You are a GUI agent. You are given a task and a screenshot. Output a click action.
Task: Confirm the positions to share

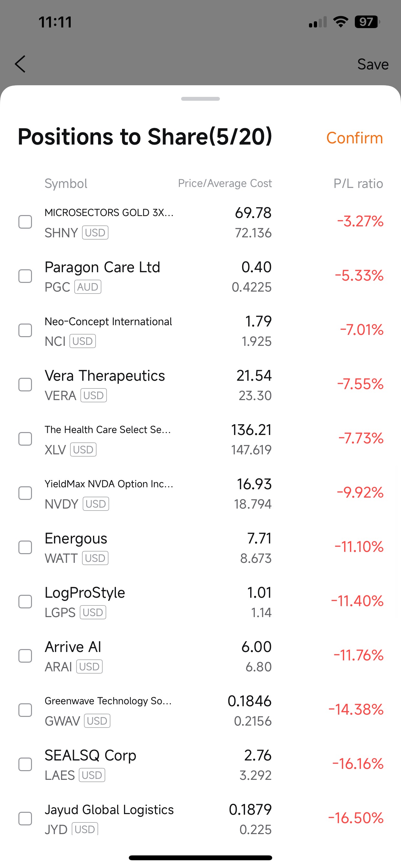click(355, 138)
